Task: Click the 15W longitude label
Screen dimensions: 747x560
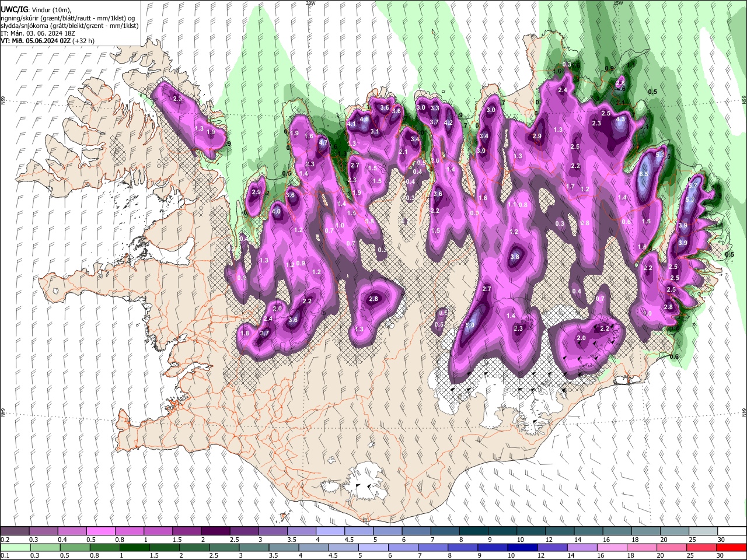Action: (617, 3)
